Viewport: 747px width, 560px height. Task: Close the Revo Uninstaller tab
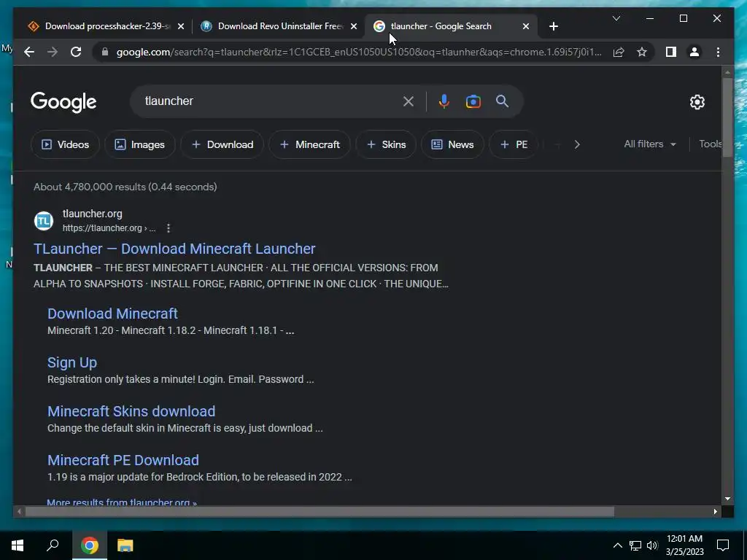coord(354,27)
